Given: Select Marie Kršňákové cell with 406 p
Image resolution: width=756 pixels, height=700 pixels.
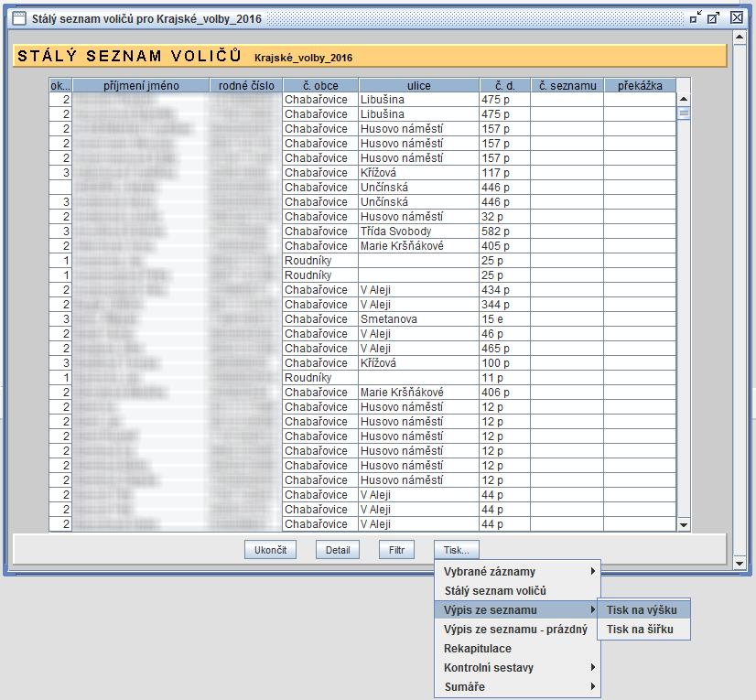Looking at the screenshot, I should 418,392.
